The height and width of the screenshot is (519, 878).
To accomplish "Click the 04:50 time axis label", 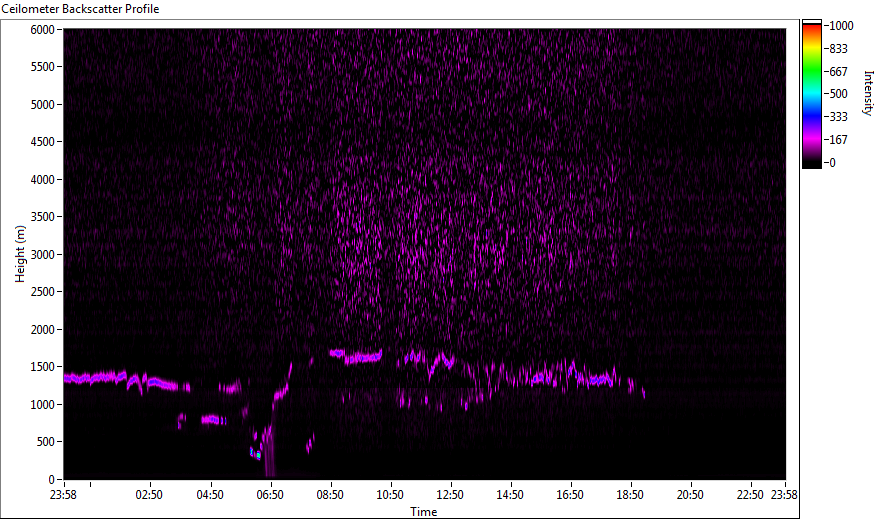I will click(210, 495).
